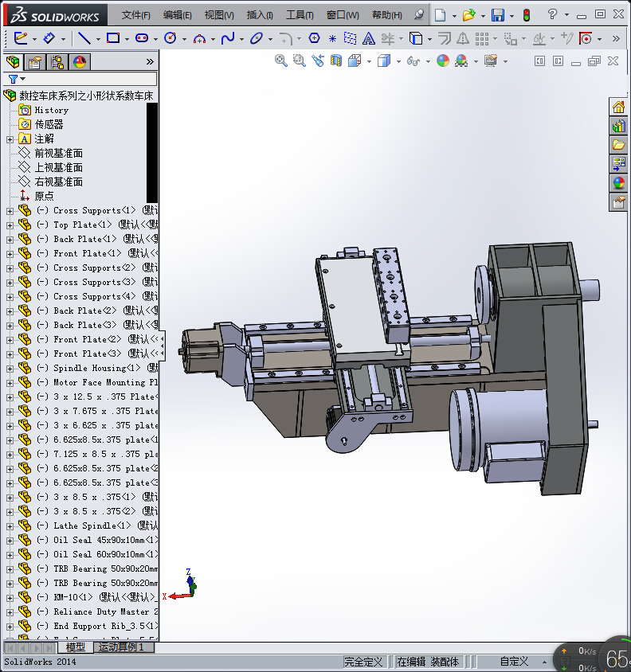Click the Apply Scene icon
Viewport: 631px width, 672px height.
pos(461,61)
